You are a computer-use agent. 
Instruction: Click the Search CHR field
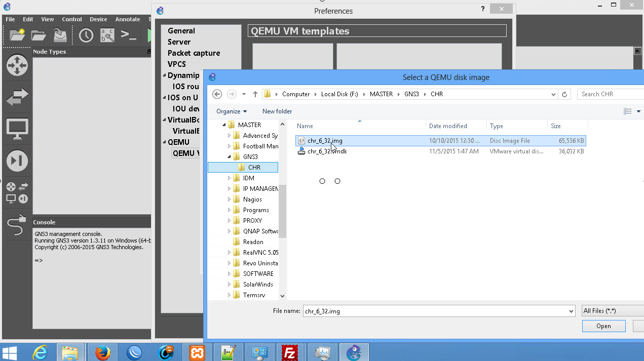611,94
